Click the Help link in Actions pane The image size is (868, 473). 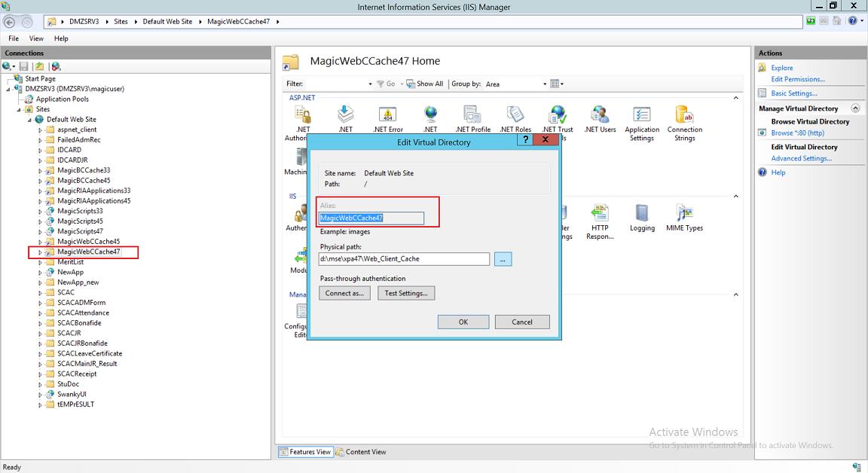pyautogui.click(x=778, y=172)
